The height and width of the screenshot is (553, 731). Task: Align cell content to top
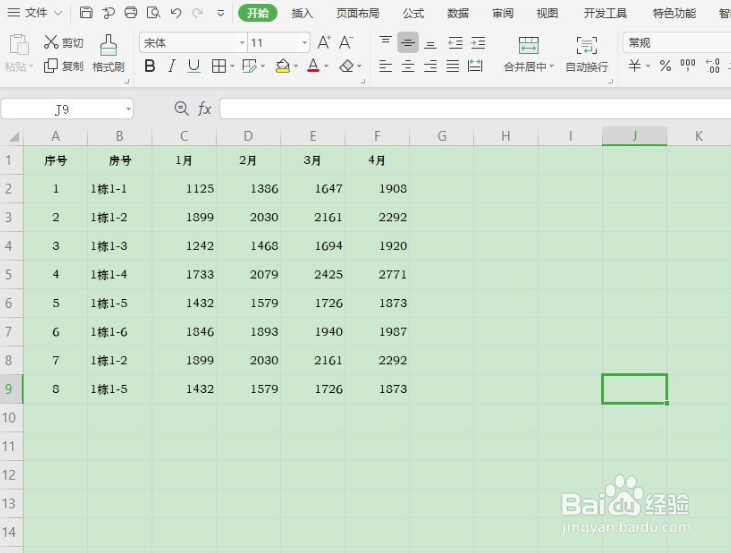pos(386,42)
